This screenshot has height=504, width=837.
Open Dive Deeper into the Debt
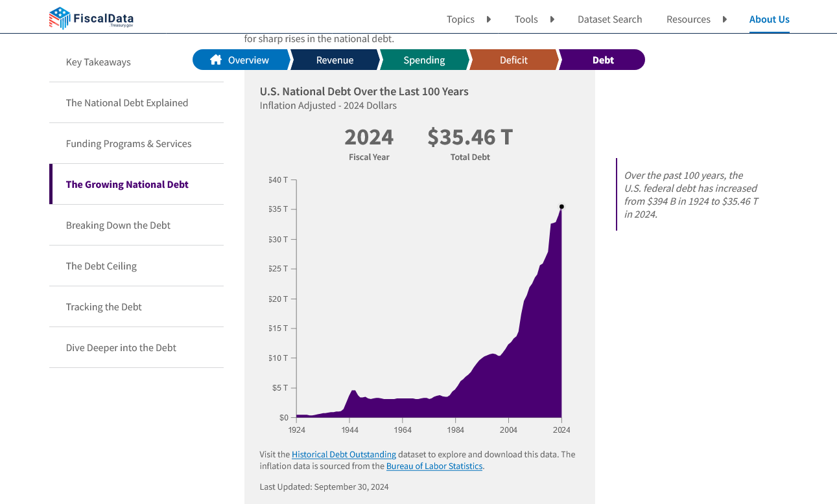click(121, 348)
